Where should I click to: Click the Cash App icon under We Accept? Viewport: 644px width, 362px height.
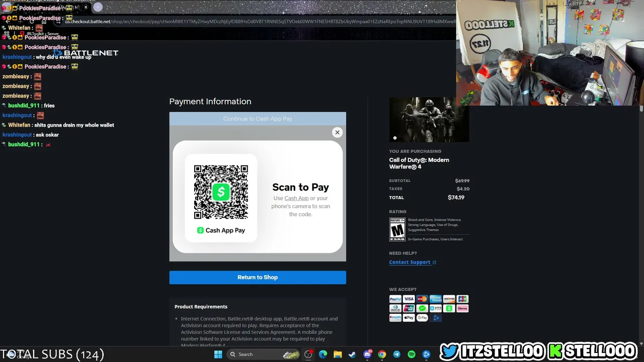coord(449,308)
